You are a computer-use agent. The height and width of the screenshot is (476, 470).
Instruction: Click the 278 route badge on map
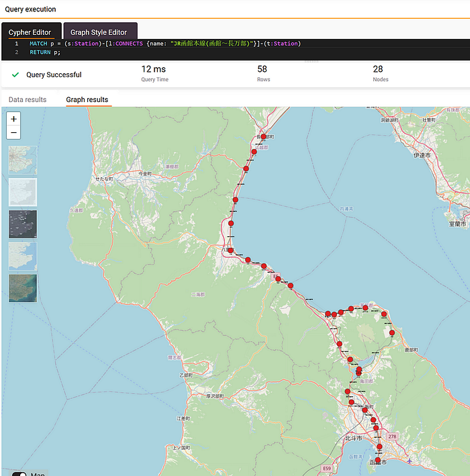(x=392, y=436)
